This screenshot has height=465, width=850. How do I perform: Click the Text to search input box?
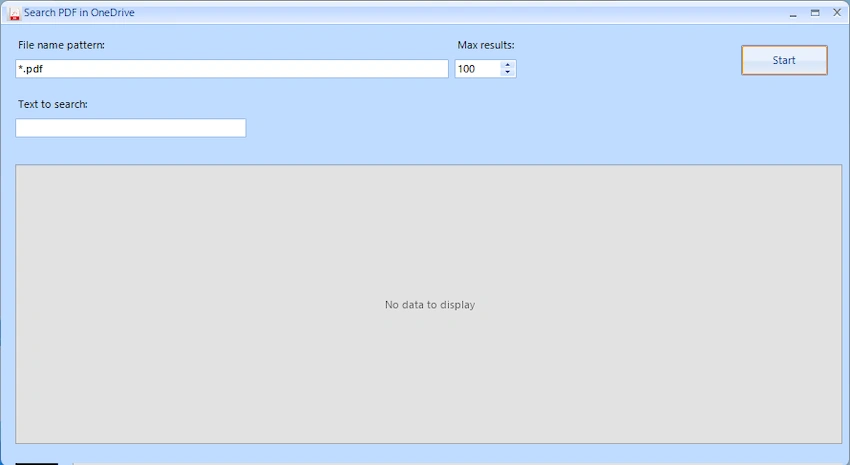(131, 128)
